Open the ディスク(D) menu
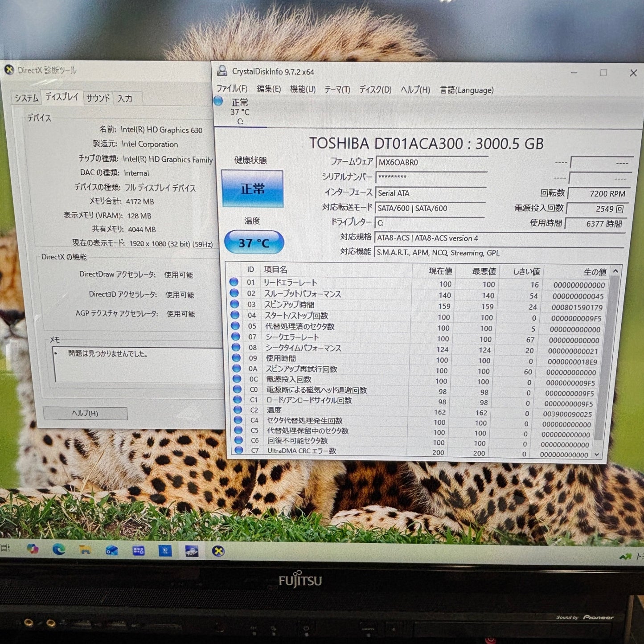Screen dimensions: 644x644 click(x=375, y=90)
